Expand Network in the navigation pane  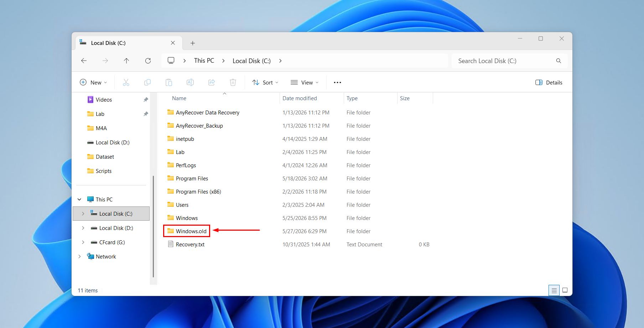tap(79, 257)
